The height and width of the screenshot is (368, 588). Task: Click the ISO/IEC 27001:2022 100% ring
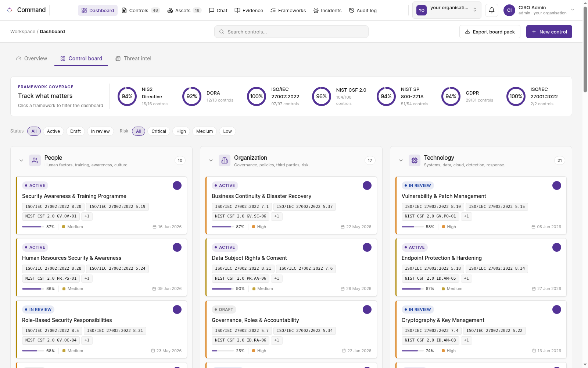coord(516,96)
